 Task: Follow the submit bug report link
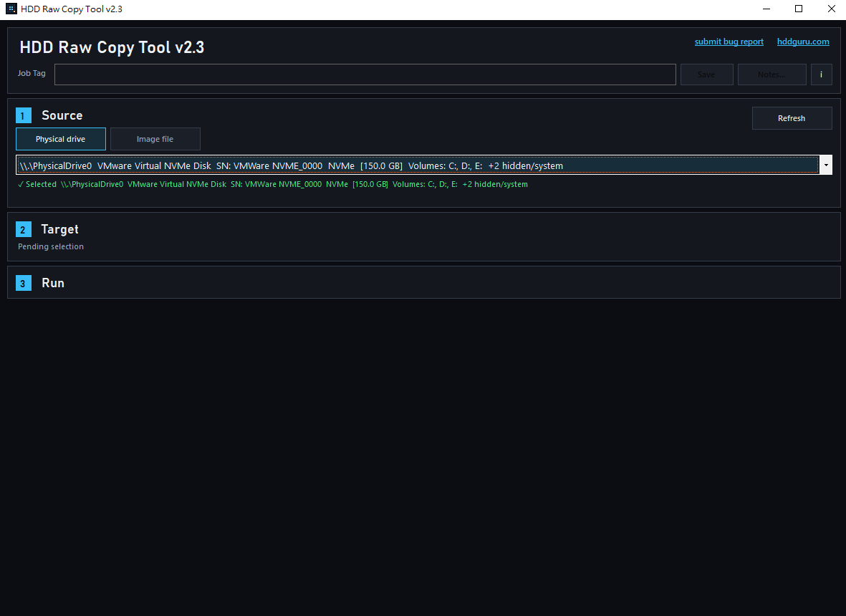pos(729,42)
